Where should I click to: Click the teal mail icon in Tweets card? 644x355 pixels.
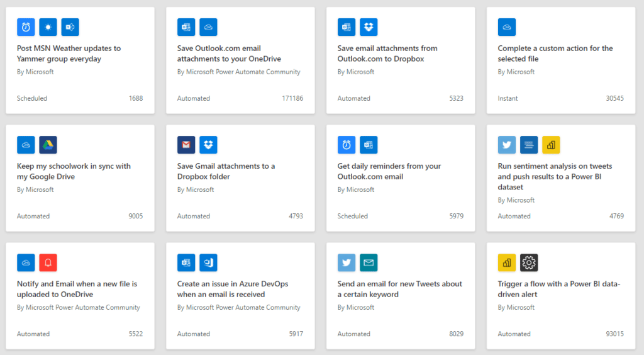tap(369, 262)
